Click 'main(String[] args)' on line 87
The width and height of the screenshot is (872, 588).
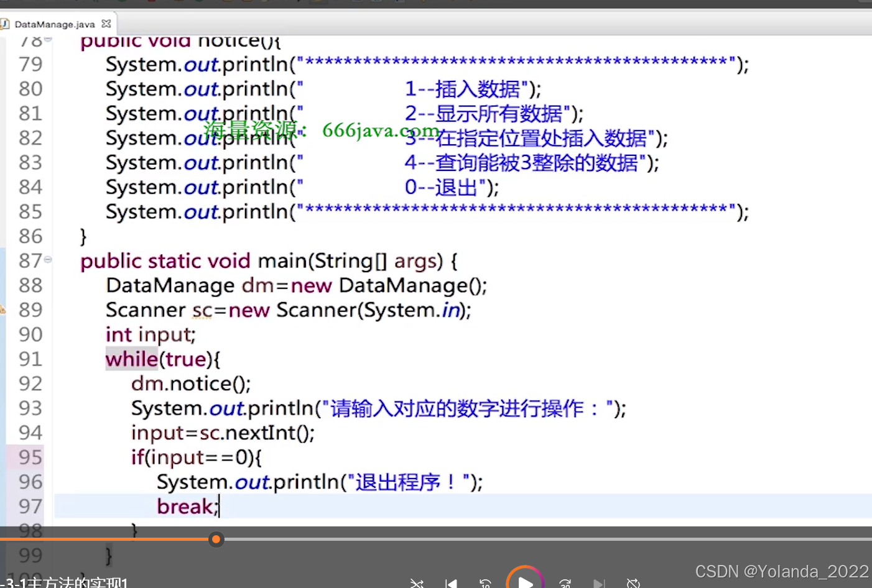pos(350,261)
